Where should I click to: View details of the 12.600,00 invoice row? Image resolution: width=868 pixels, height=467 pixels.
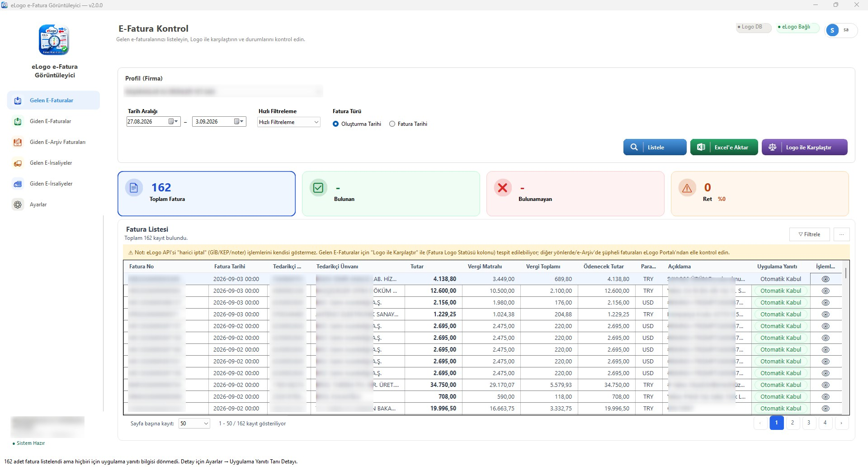tap(826, 291)
